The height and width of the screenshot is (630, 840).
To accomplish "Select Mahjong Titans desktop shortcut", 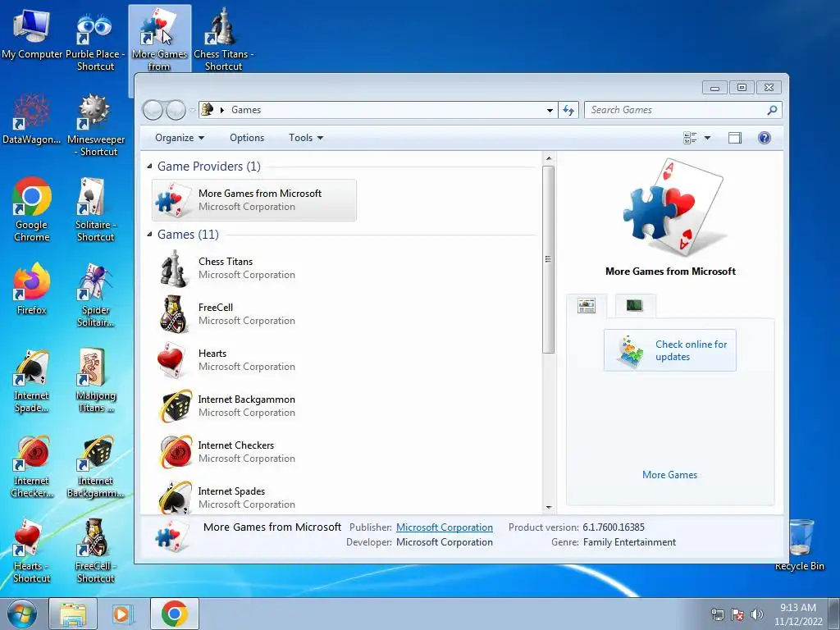I will 95,381.
